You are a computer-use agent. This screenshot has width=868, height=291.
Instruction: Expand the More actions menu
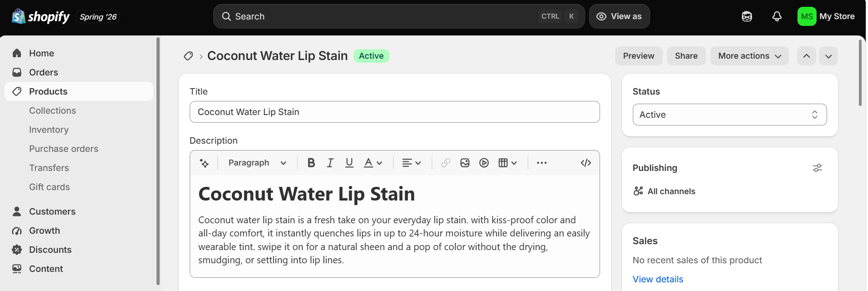pos(749,56)
